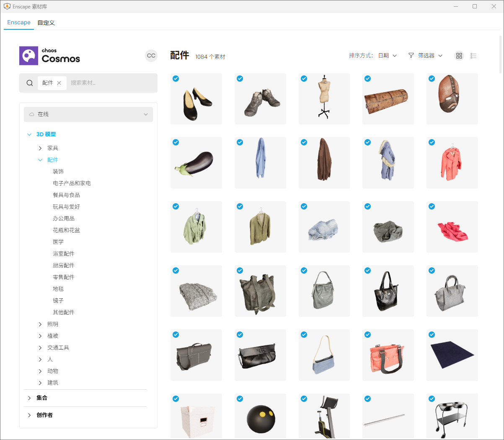
Task: Click the Enscape app icon in title bar
Action: (x=7, y=6)
